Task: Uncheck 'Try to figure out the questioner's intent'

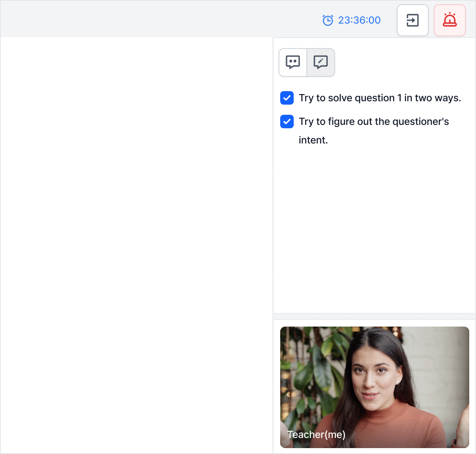Action: pos(287,122)
